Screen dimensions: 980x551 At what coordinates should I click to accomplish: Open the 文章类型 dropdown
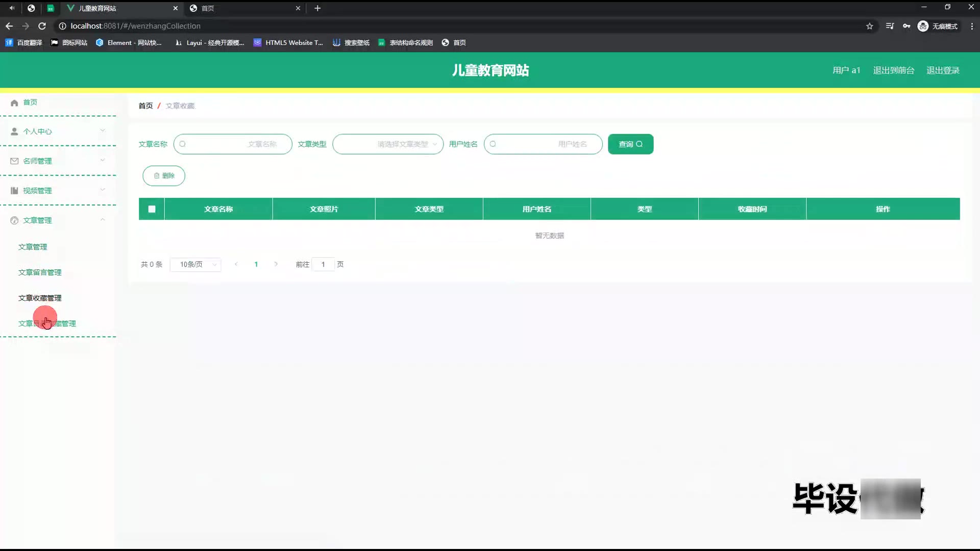(x=388, y=144)
